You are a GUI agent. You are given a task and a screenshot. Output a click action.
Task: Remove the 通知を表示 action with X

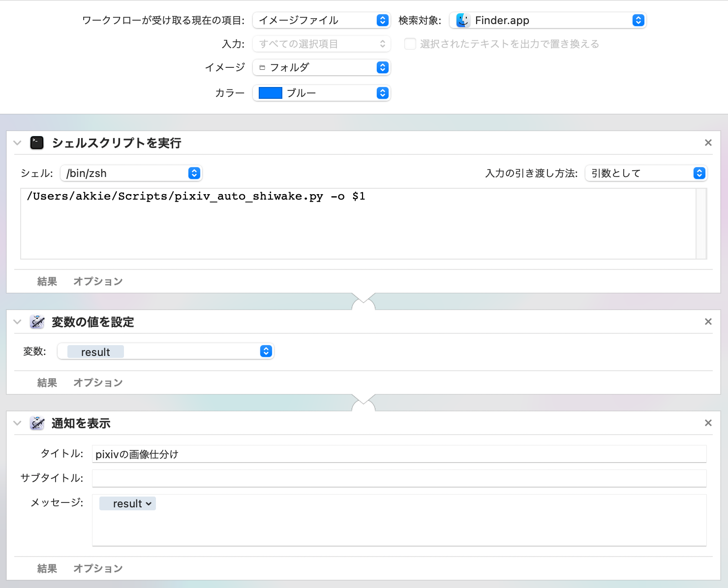[x=708, y=423]
